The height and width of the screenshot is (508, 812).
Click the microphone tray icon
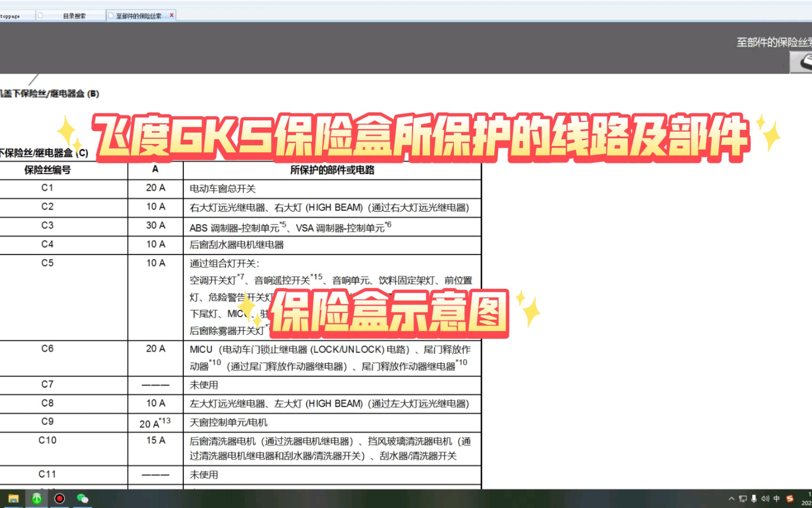754,499
